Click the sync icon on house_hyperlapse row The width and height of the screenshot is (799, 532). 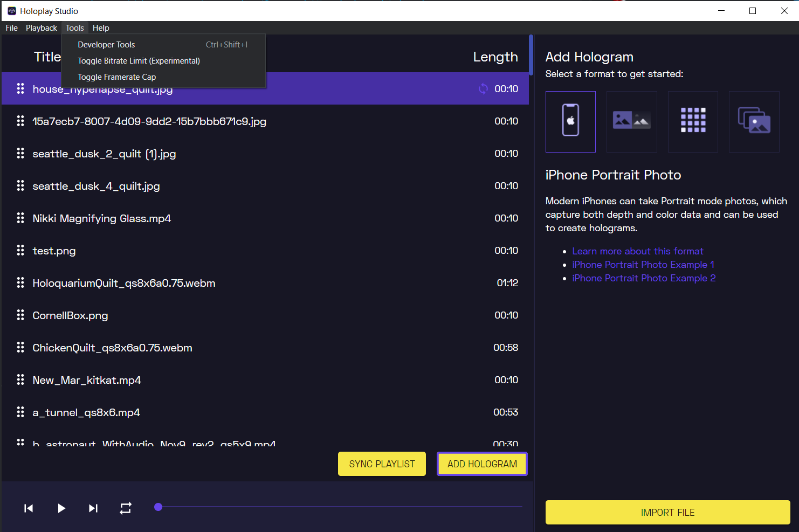click(483, 89)
